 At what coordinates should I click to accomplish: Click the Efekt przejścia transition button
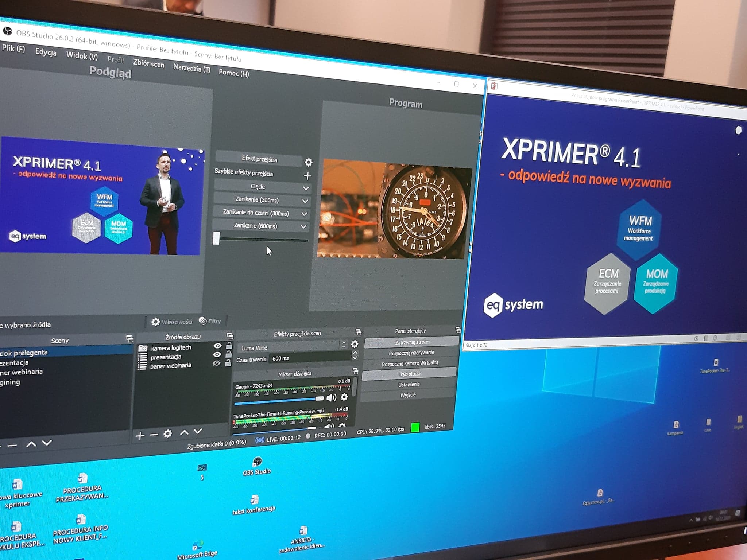[x=259, y=159]
